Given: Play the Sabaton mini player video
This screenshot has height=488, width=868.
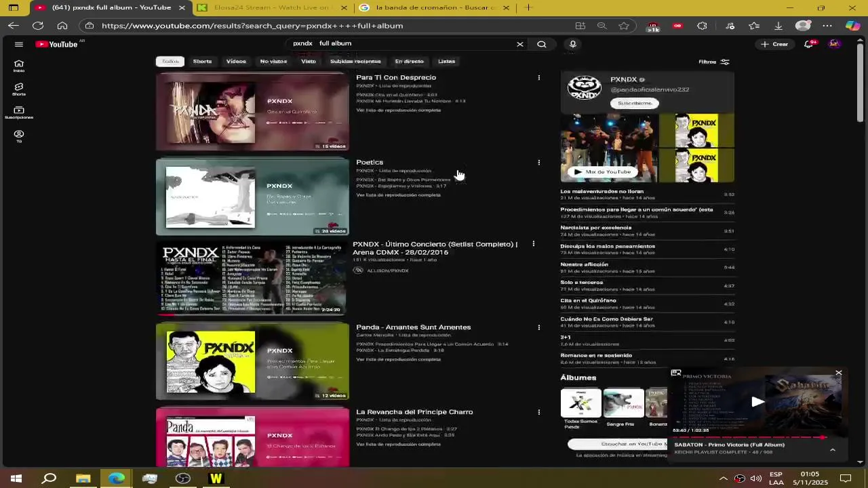Looking at the screenshot, I should point(757,402).
